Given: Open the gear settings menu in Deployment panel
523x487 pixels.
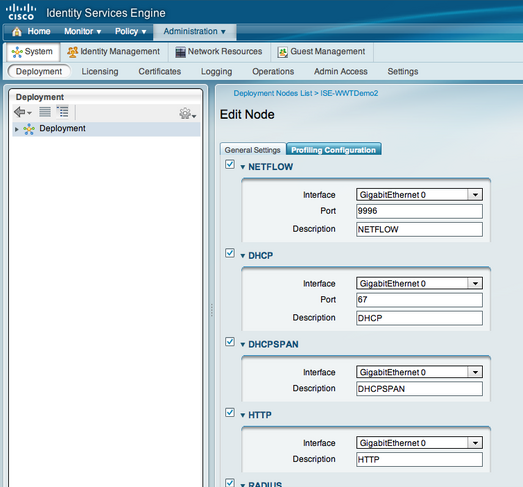Looking at the screenshot, I should tap(188, 114).
